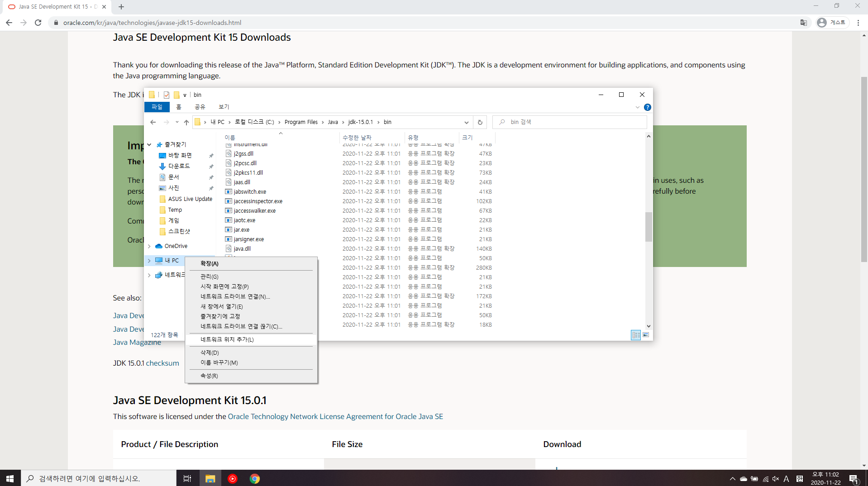Choose 새 창에서 열기(E) menu item
Viewport: 868px width, 486px height.
(x=251, y=306)
